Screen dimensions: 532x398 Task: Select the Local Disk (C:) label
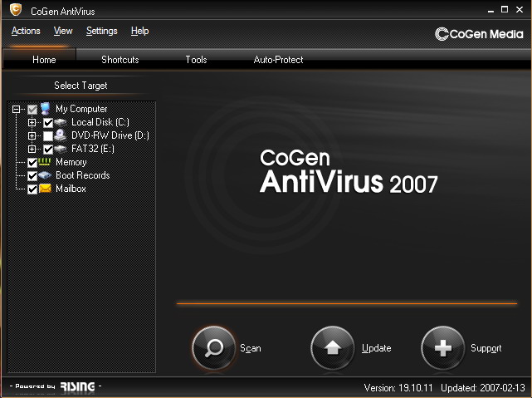pyautogui.click(x=100, y=122)
